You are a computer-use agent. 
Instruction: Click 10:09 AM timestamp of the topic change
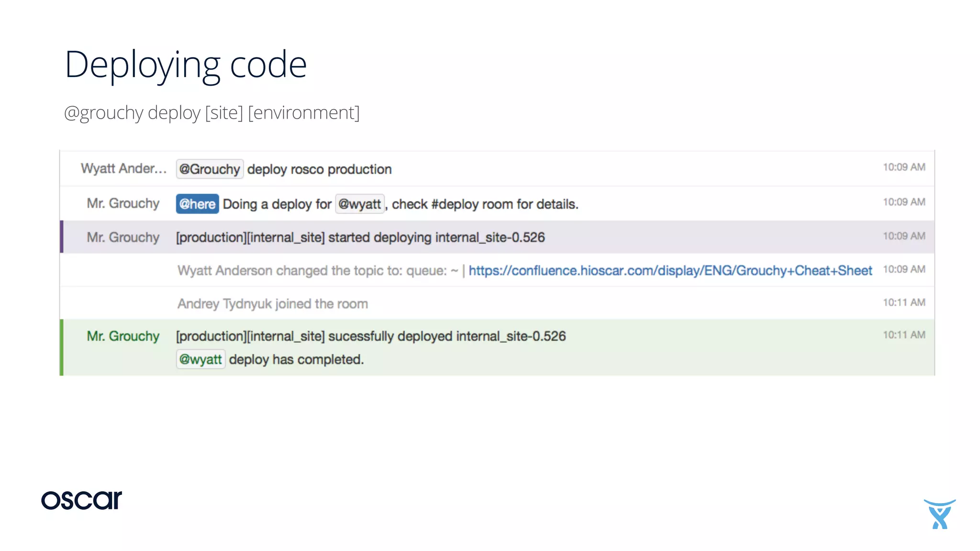(x=904, y=269)
